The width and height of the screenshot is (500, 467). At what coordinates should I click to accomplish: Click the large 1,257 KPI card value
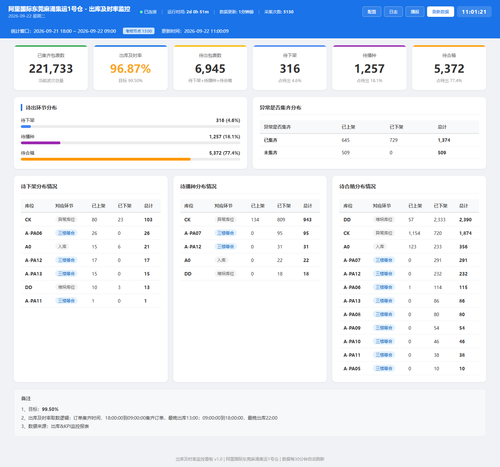click(369, 69)
